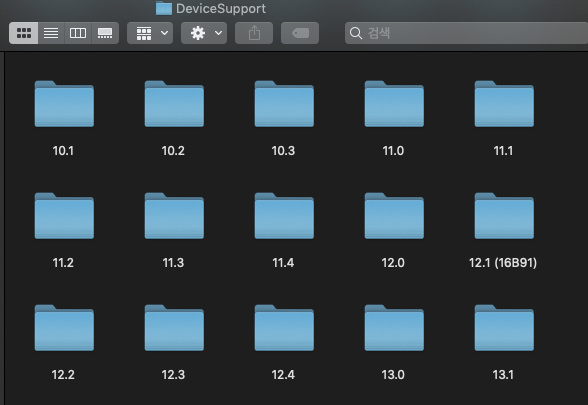588x405 pixels.
Task: Click the folder name label 12.4
Action: point(283,375)
